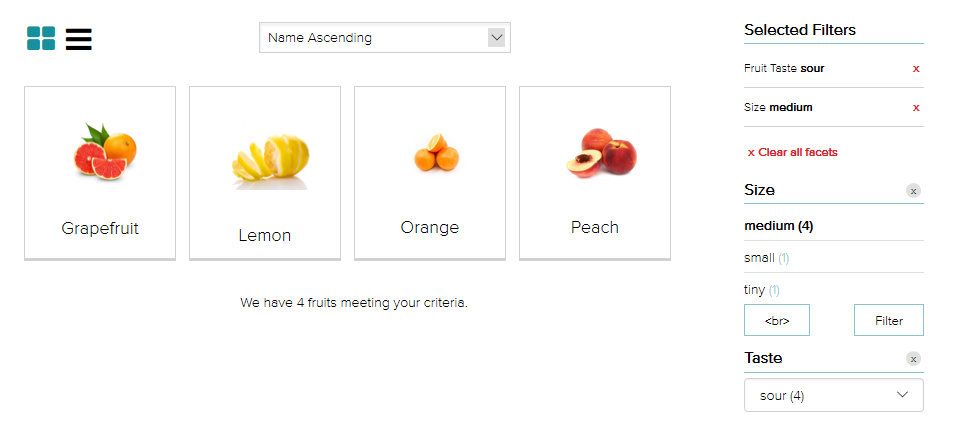Image resolution: width=961 pixels, height=430 pixels.
Task: Remove the Size medium selected filter
Action: [916, 108]
